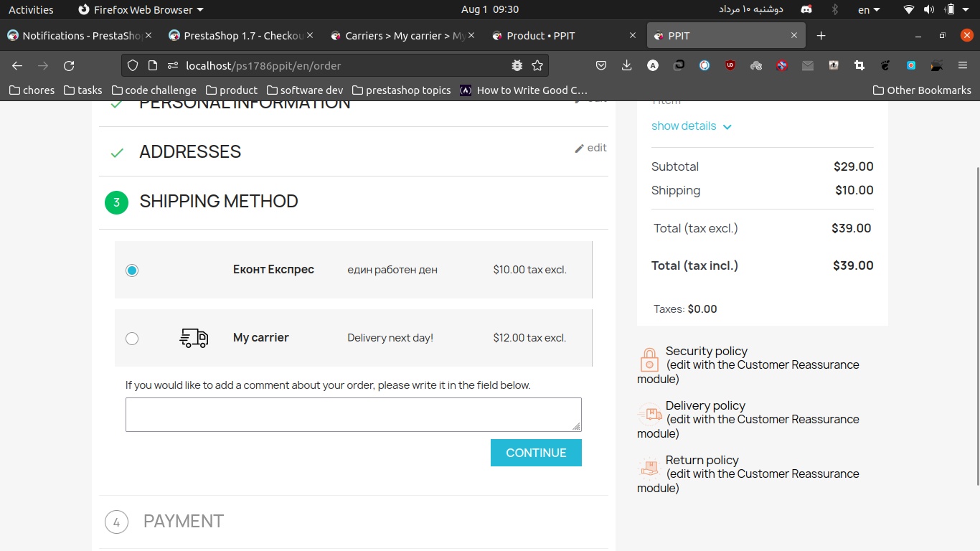Image resolution: width=980 pixels, height=551 pixels.
Task: Select the Еконт Експрес carrier radio button
Action: pyautogui.click(x=132, y=270)
